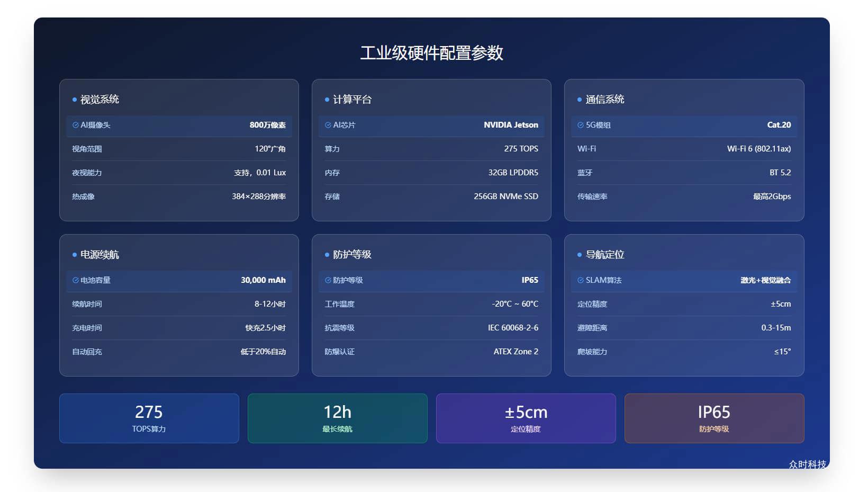Viewport: 868px width, 492px height.
Task: Select the 12h 最长续航 stat card
Action: click(x=337, y=418)
